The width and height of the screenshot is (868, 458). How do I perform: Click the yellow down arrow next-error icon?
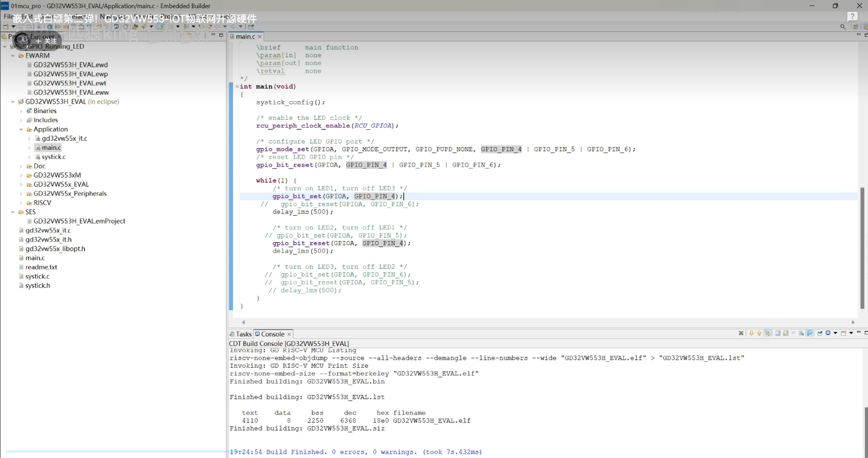tap(751, 333)
